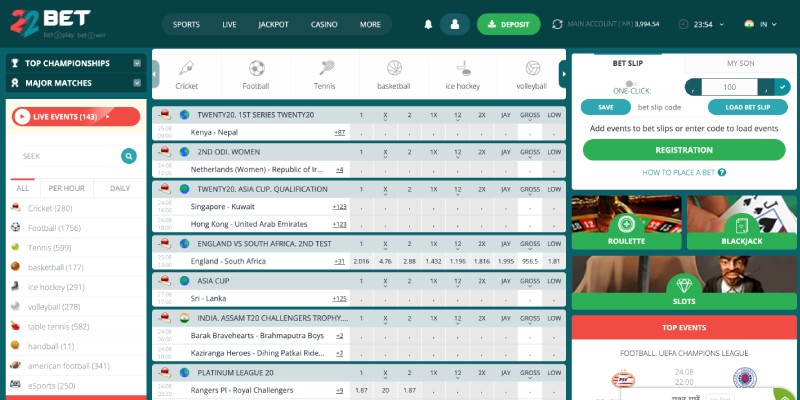The image size is (800, 400).
Task: Select odds 4.76 draw for England - South Africa
Action: coord(385,261)
